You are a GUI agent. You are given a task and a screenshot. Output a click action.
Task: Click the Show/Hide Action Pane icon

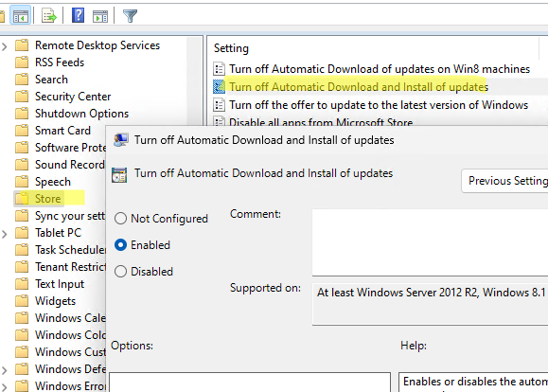[x=100, y=16]
